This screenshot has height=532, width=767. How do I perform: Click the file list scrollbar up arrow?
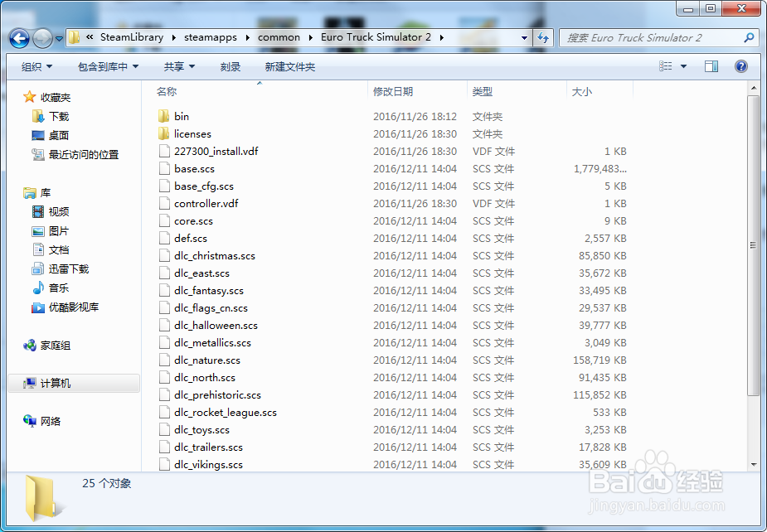click(753, 89)
